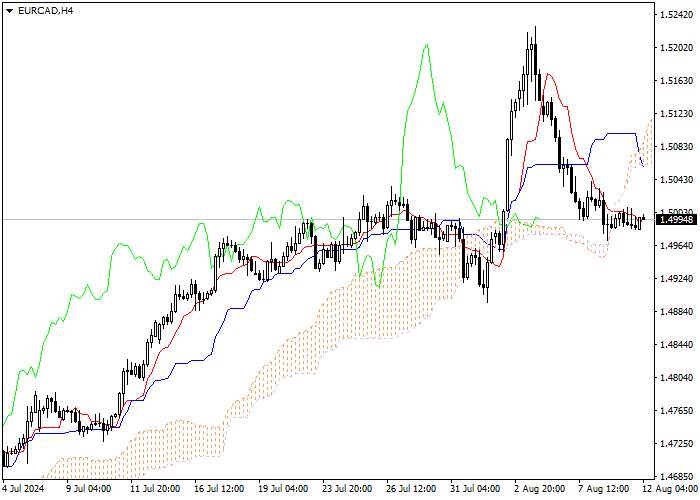Click price scale value 1.47250

(x=676, y=443)
